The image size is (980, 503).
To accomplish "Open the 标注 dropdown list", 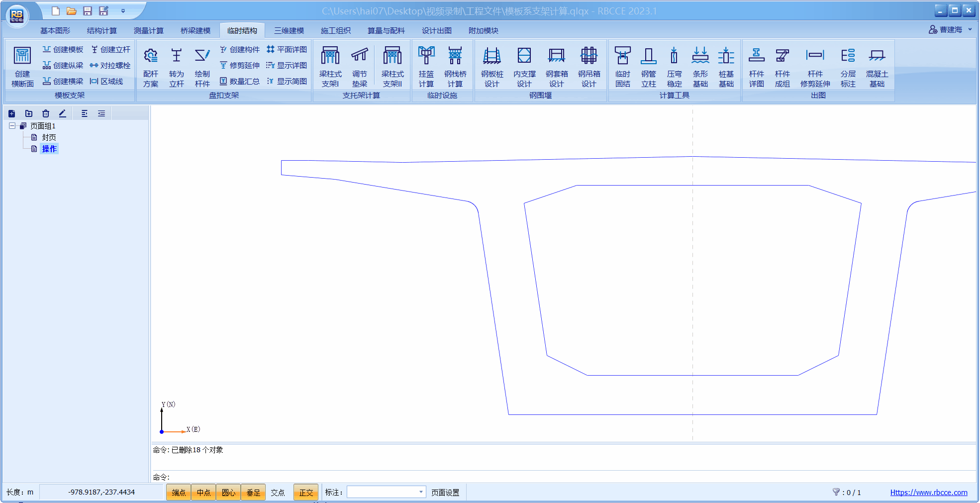I will tap(421, 492).
